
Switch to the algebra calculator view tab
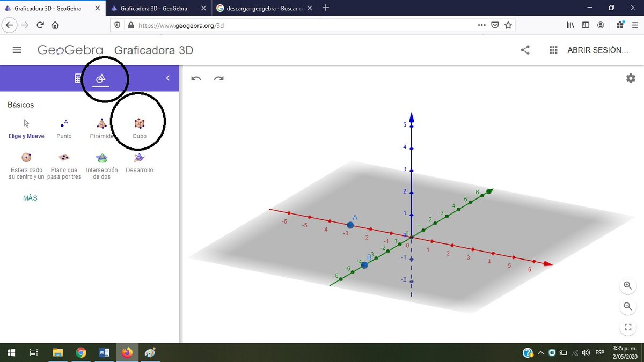[78, 78]
